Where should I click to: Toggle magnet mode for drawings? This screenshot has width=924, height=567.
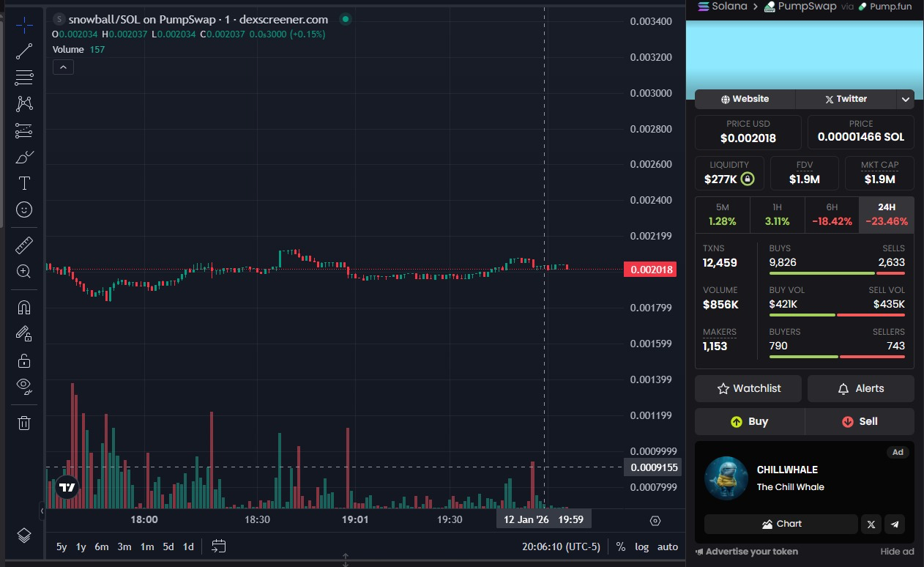(x=24, y=307)
